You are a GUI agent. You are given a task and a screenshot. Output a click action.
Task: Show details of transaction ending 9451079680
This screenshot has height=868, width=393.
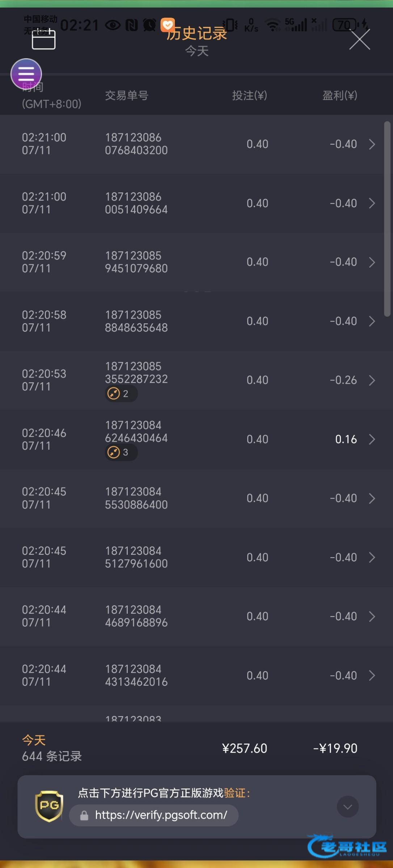(372, 262)
